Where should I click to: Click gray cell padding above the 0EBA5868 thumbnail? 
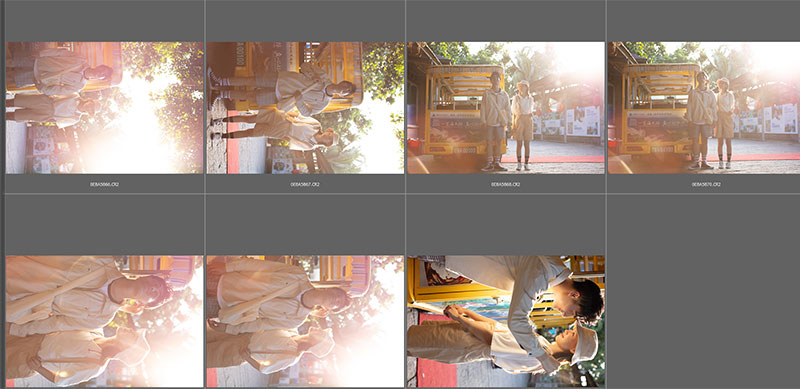[x=506, y=21]
